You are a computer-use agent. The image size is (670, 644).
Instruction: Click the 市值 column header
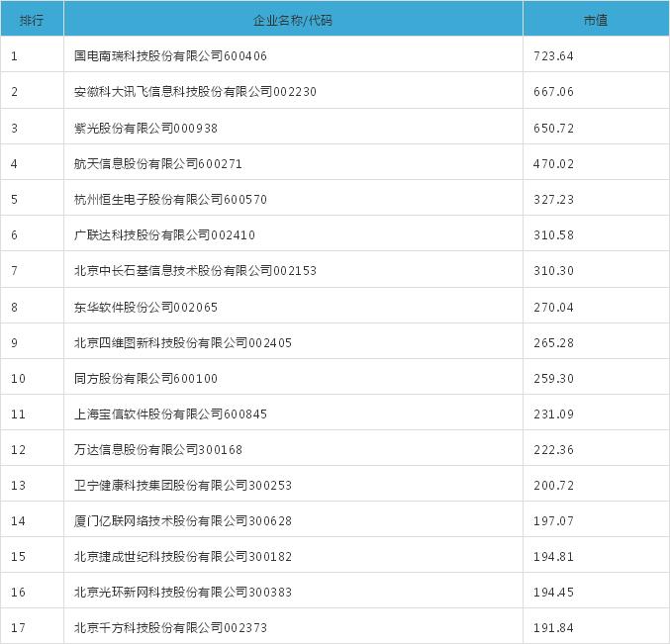click(596, 20)
